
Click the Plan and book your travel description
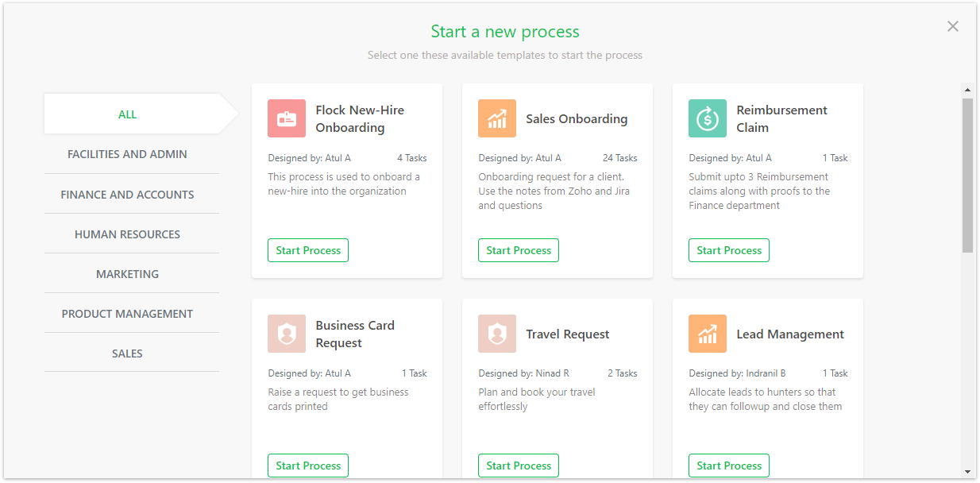click(537, 399)
